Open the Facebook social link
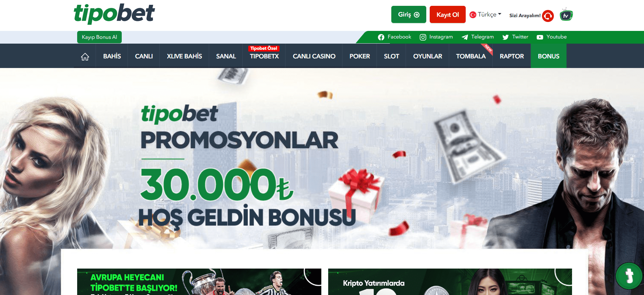 coord(394,37)
